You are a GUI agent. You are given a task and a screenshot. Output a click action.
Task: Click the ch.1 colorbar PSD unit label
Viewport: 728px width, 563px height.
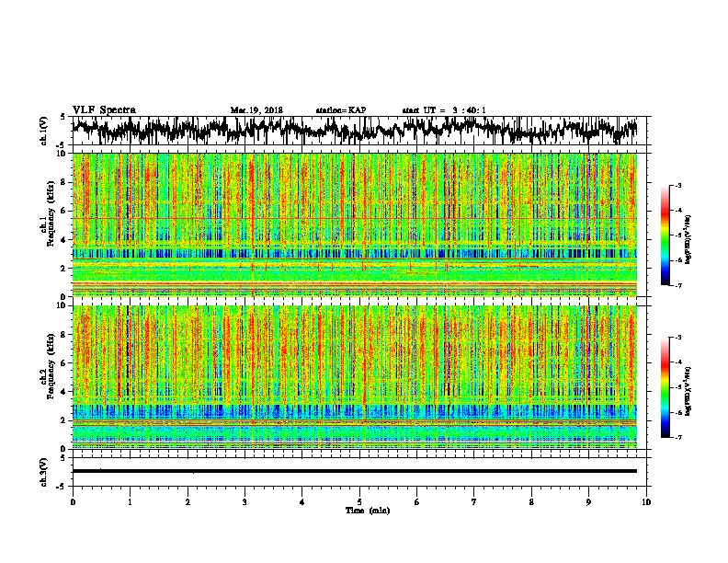[688, 239]
